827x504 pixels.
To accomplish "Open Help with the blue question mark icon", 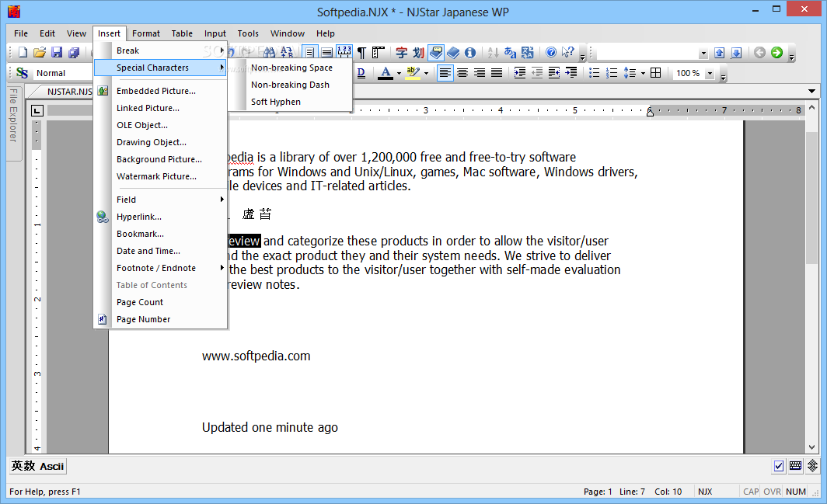I will [x=550, y=52].
